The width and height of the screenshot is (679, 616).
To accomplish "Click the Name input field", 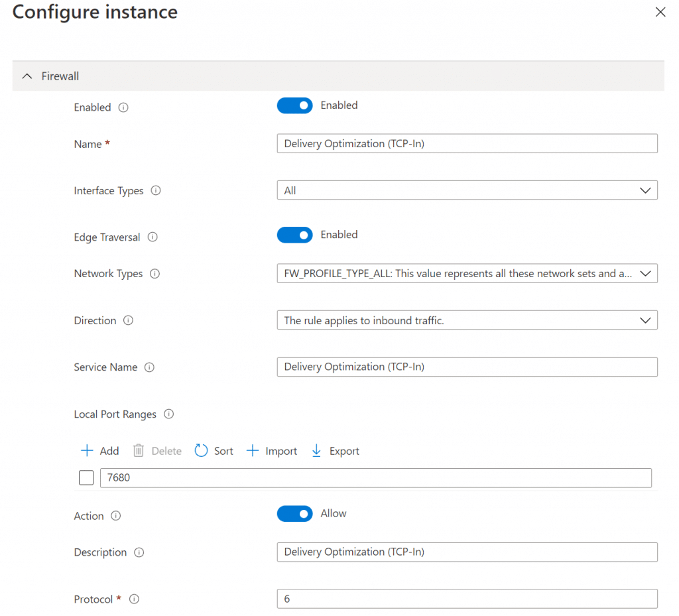I will [x=467, y=143].
